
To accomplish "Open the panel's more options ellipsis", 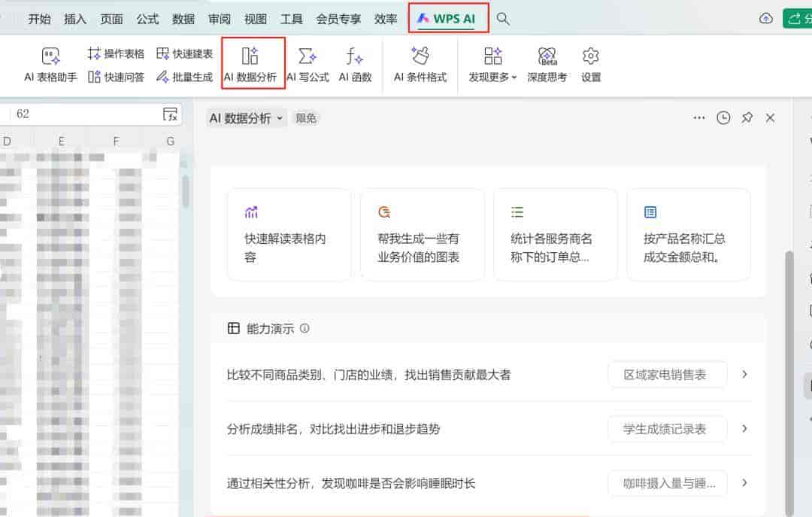I will [698, 117].
